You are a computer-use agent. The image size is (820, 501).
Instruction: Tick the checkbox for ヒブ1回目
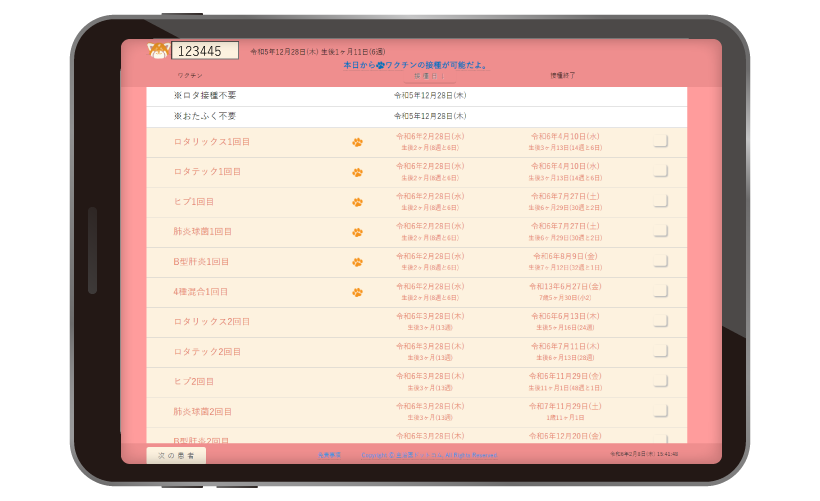(x=660, y=201)
